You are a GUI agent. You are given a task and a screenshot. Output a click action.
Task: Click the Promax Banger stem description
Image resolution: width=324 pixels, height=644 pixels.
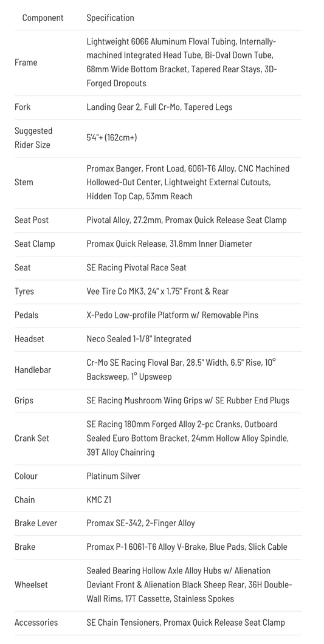(x=188, y=182)
